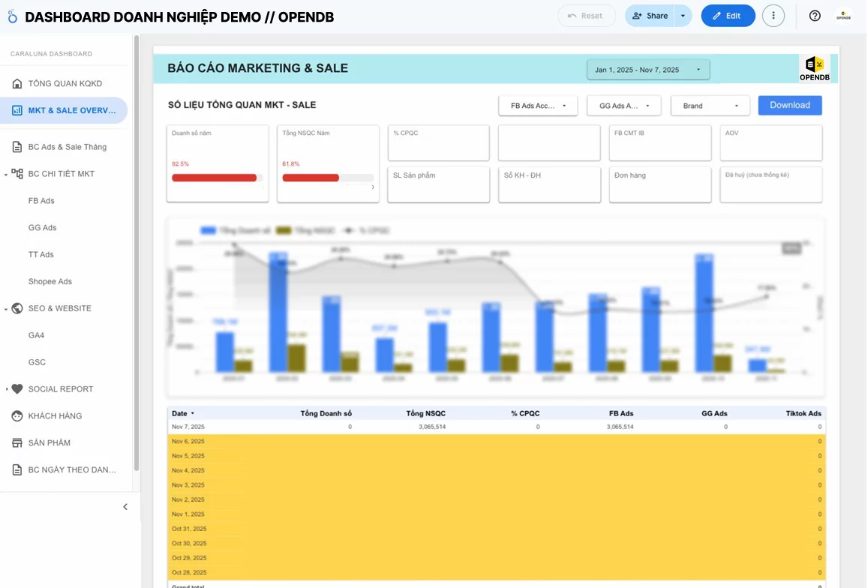Open the GG Ads filter dropdown
The height and width of the screenshot is (588, 868).
(x=624, y=105)
